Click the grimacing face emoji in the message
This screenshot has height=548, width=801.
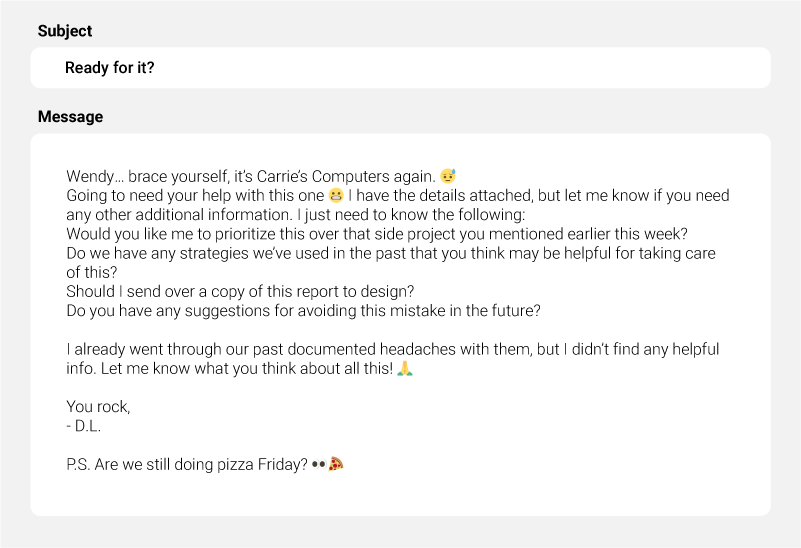(x=335, y=195)
